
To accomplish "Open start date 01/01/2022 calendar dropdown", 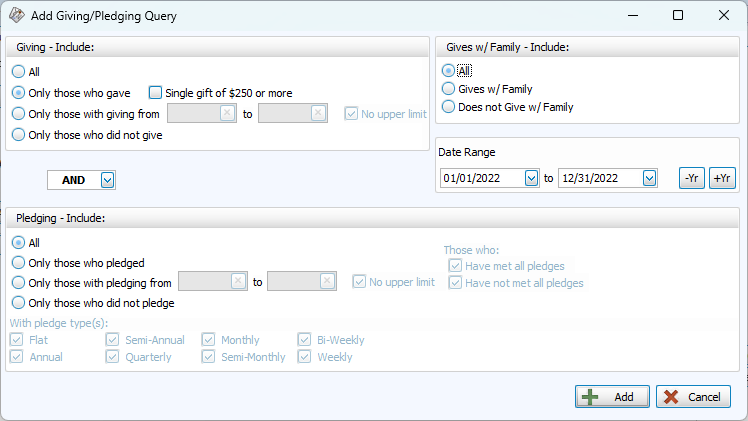I will tap(530, 178).
